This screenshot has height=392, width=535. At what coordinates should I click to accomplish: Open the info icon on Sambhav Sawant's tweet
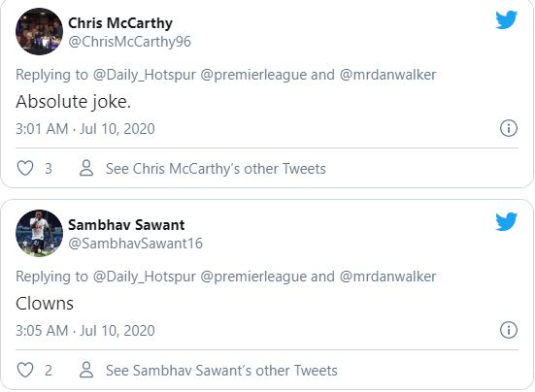click(509, 330)
